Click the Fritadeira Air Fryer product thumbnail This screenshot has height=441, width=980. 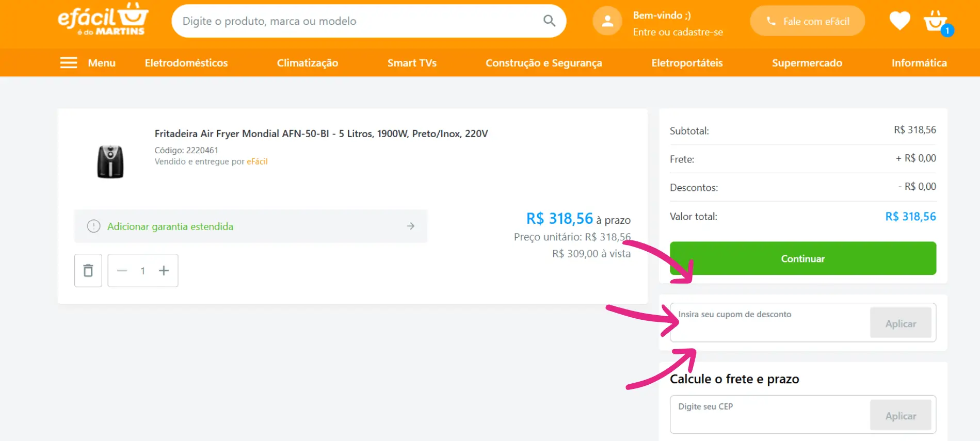[110, 162]
